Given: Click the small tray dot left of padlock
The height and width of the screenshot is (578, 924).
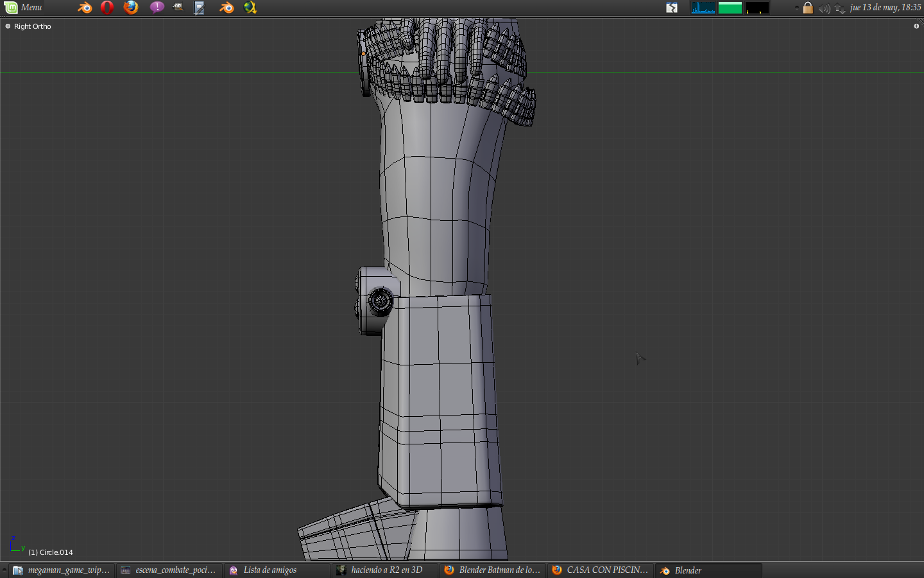Looking at the screenshot, I should click(796, 8).
